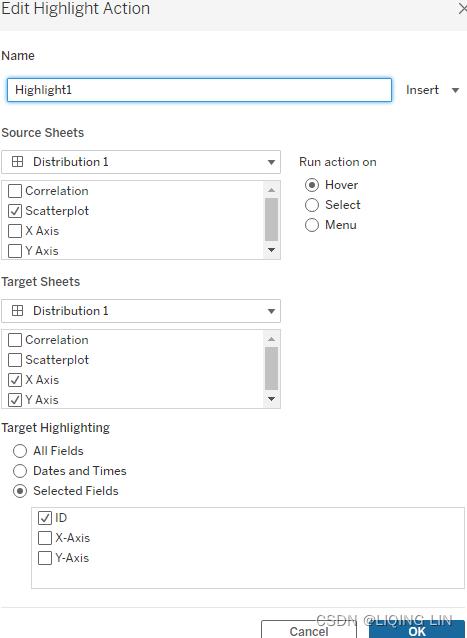
Task: Choose Menu as the run action
Action: pyautogui.click(x=312, y=225)
